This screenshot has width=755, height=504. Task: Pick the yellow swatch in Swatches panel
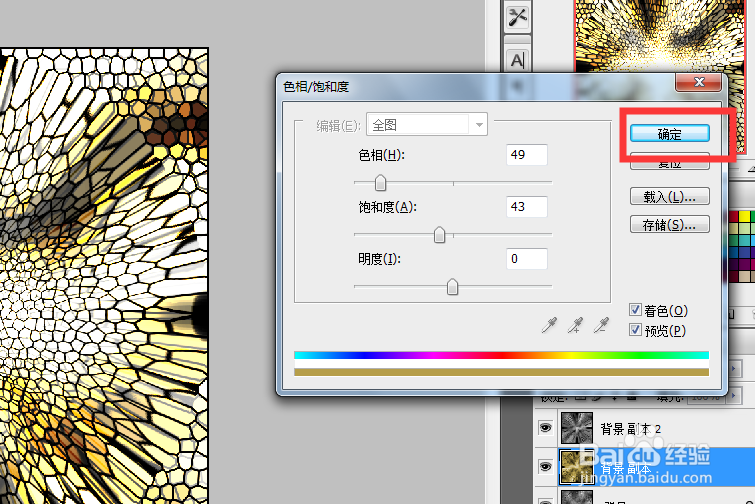pos(744,217)
